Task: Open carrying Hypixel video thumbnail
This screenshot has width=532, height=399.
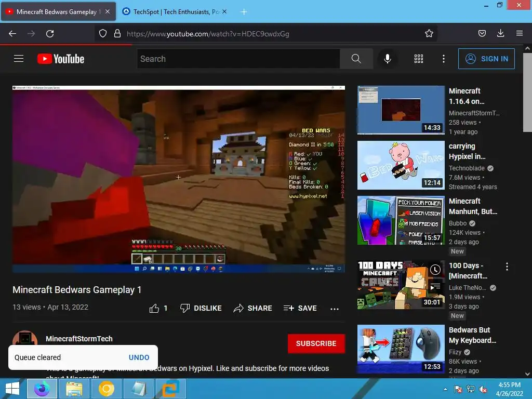Action: click(401, 165)
